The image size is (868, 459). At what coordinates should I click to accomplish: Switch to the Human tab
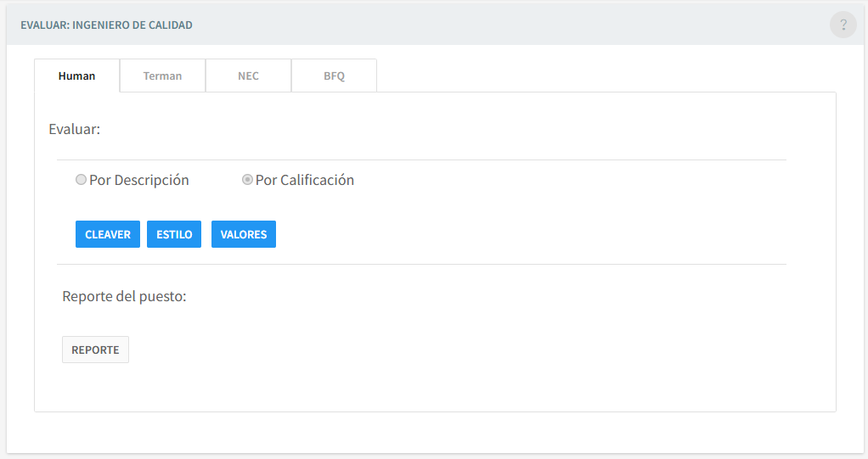pos(76,76)
